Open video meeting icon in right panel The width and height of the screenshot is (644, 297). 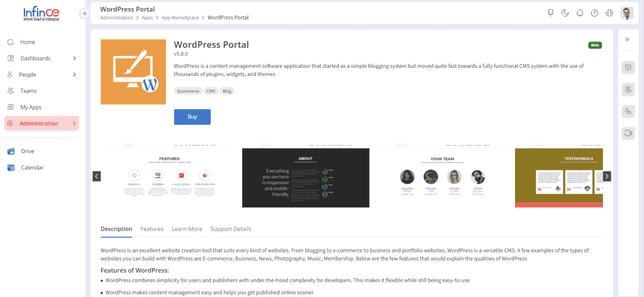[x=628, y=133]
